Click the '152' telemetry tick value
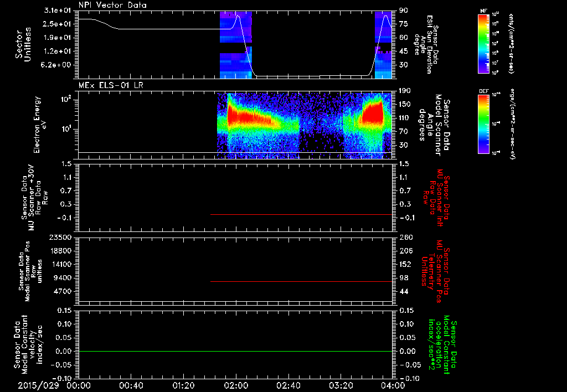 point(405,264)
